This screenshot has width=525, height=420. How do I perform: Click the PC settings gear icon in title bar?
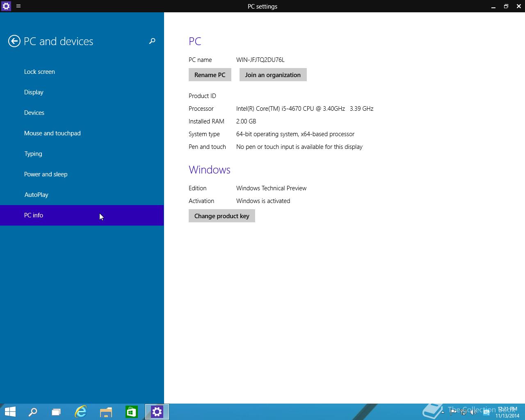pos(6,6)
